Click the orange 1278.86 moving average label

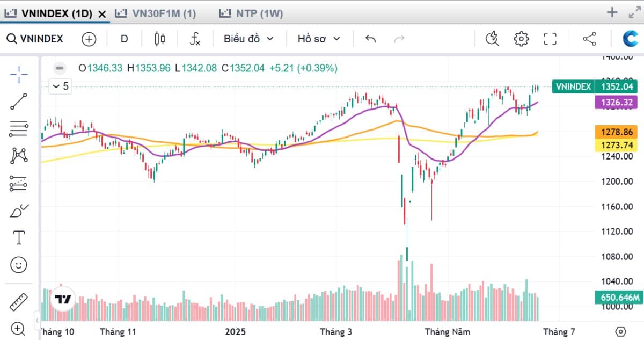(616, 132)
